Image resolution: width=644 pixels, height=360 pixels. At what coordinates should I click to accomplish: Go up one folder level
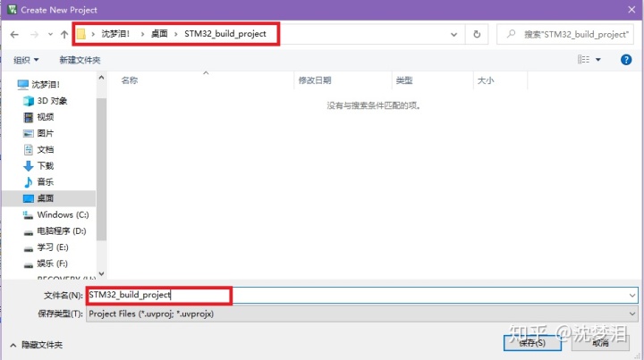[64, 35]
